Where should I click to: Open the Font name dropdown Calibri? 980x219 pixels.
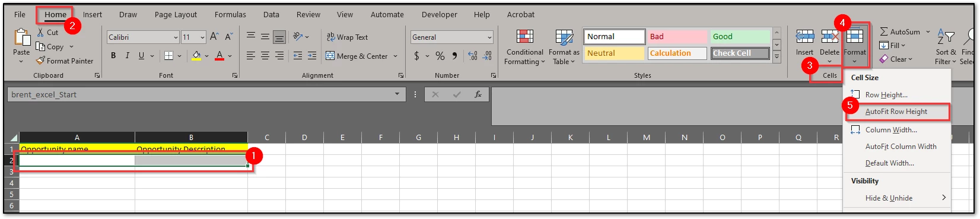pos(176,37)
